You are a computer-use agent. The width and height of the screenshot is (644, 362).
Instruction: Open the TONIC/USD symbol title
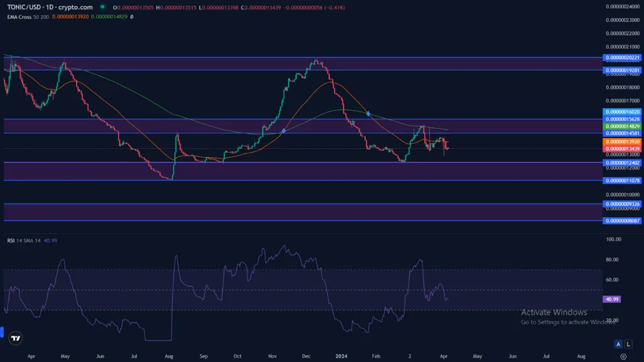click(50, 8)
